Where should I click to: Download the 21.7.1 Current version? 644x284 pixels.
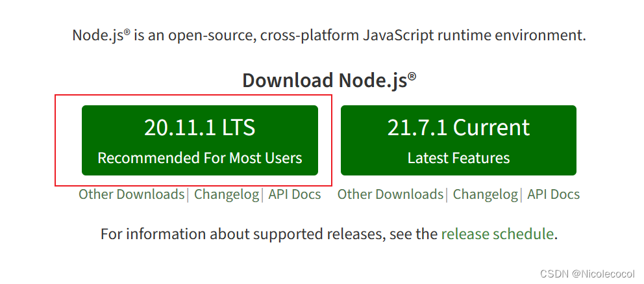458,140
